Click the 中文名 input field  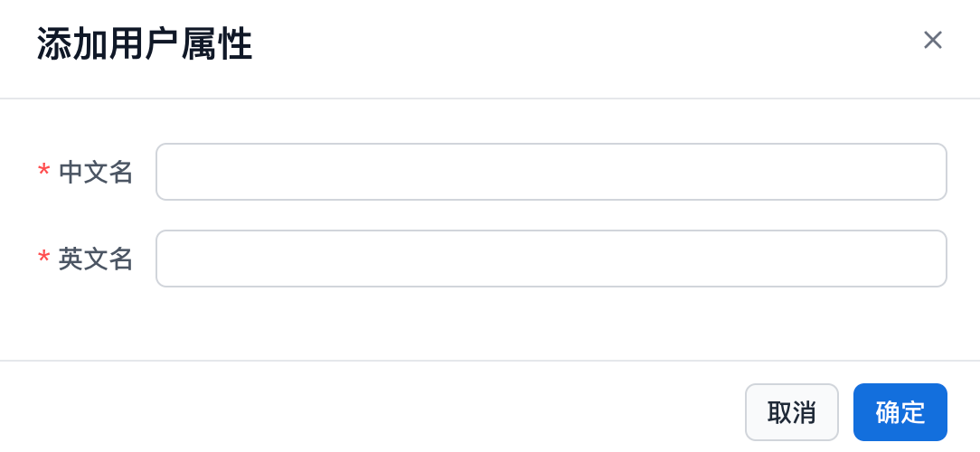[x=551, y=172]
